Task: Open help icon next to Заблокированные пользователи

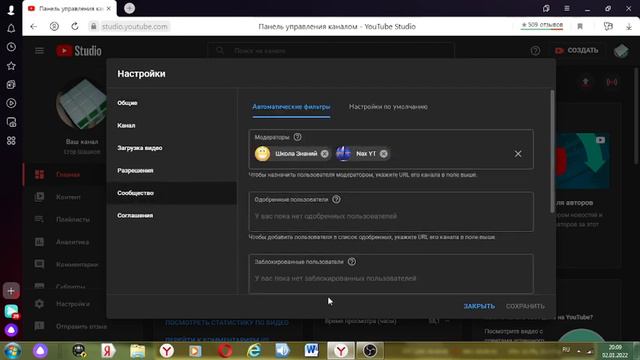Action: (x=351, y=262)
